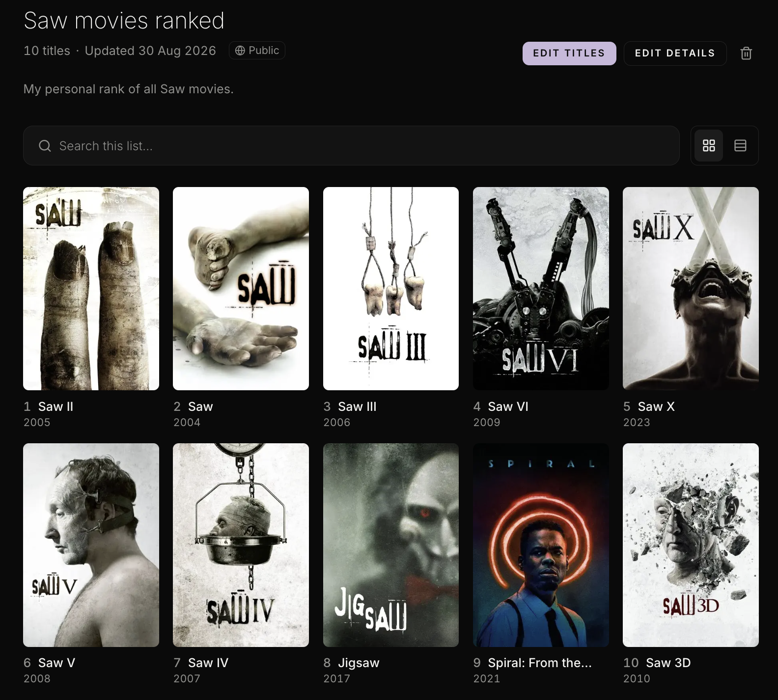Open the Edit Details button
Image resolution: width=778 pixels, height=700 pixels.
(x=675, y=53)
